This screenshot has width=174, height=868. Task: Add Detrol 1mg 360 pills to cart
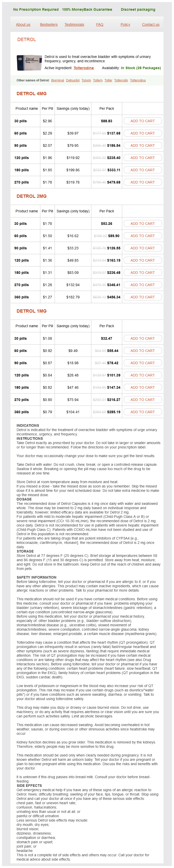[142, 412]
